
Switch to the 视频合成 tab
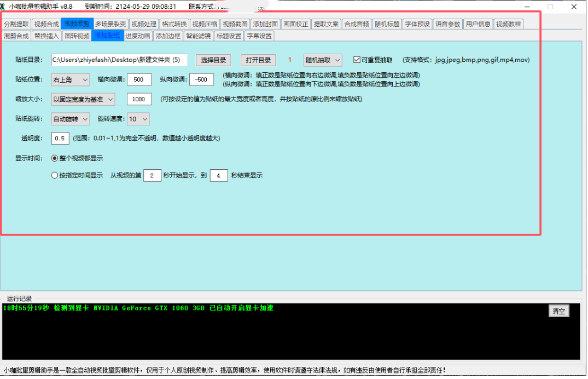coord(46,24)
